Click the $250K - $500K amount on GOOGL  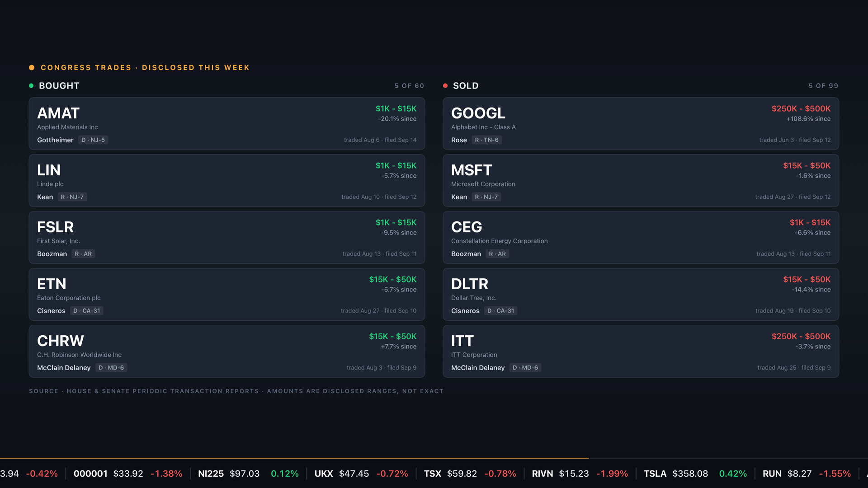(801, 108)
